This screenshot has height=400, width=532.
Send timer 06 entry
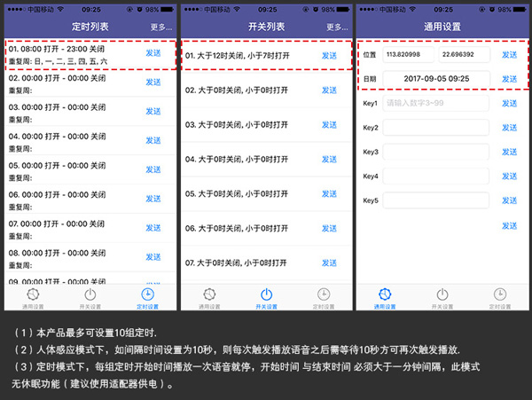(153, 199)
